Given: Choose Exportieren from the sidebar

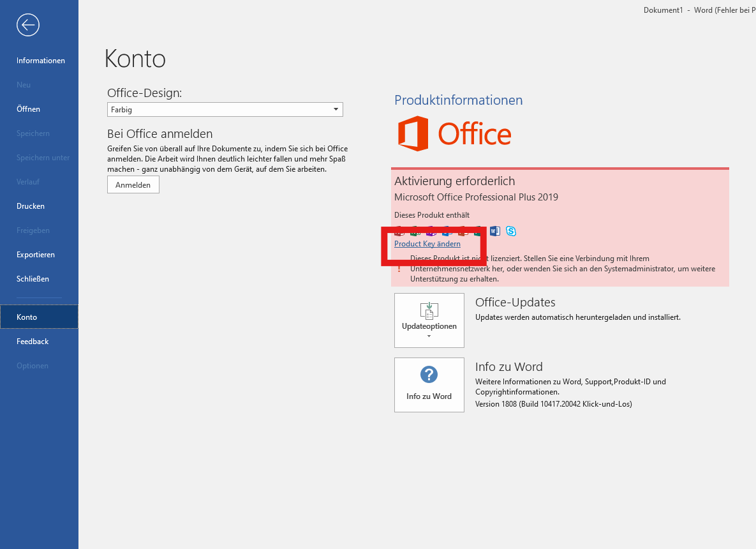Looking at the screenshot, I should click(36, 255).
